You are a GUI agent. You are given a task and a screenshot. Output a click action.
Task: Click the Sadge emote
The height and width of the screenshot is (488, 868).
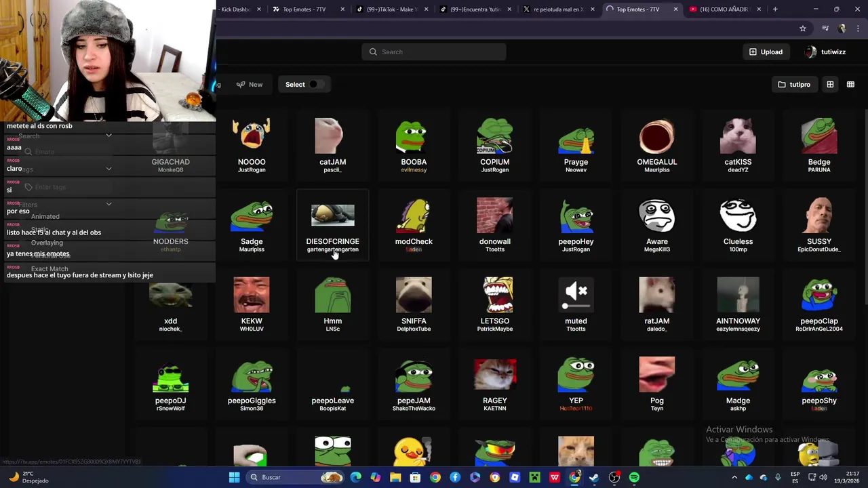pos(252,224)
